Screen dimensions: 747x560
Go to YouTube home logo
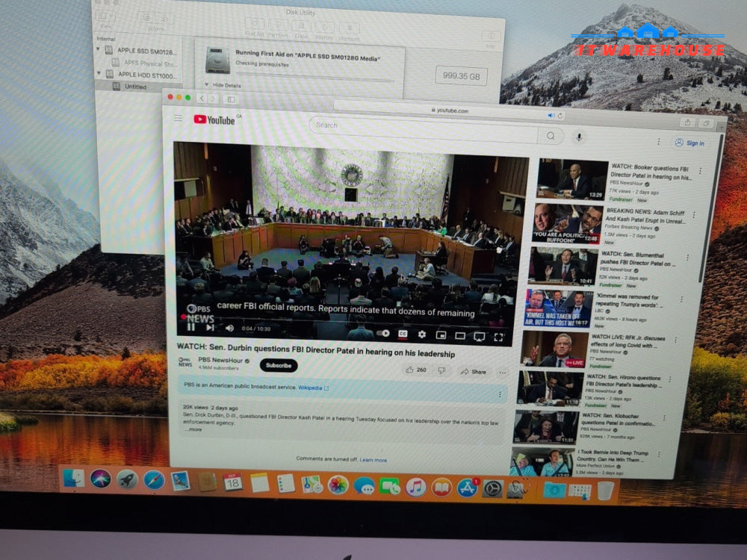[215, 119]
